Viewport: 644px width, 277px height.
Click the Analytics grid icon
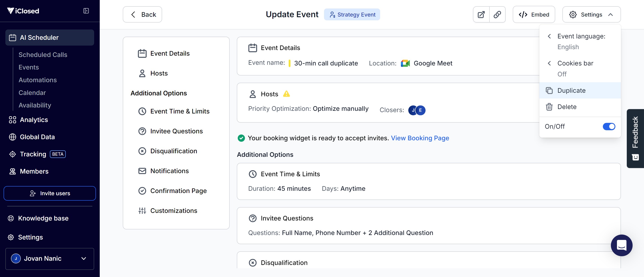tap(13, 120)
